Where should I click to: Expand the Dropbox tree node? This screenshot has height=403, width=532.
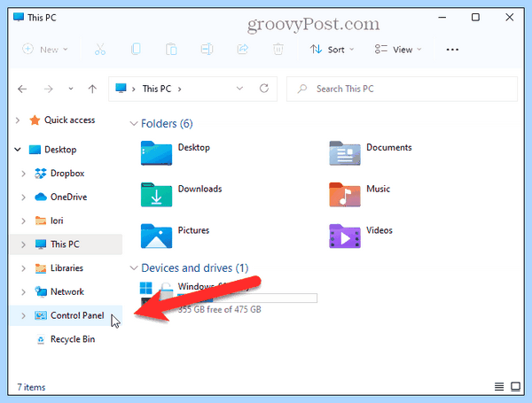(23, 174)
